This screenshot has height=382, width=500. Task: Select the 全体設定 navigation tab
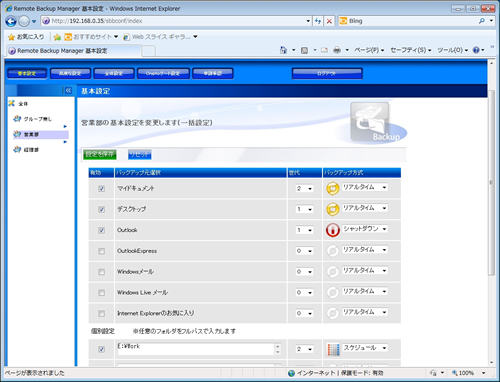click(114, 73)
